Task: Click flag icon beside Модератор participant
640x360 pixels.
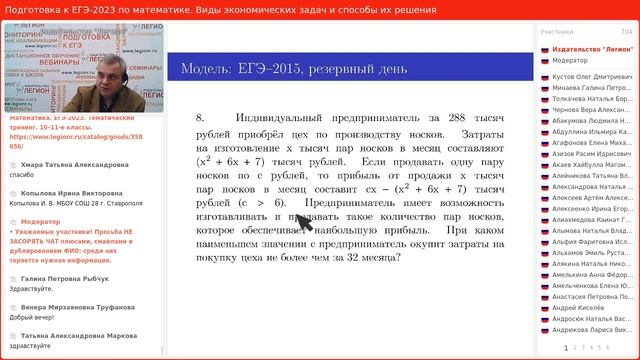Action: [x=545, y=61]
